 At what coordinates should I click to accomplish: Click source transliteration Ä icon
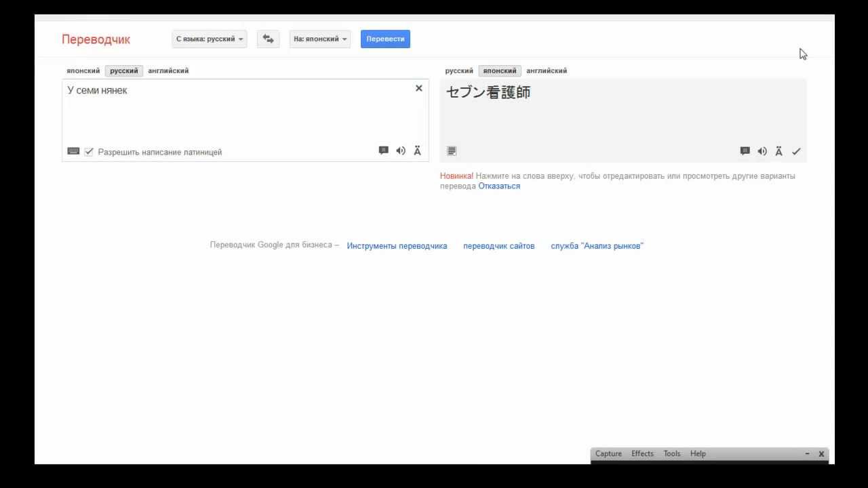coord(417,151)
